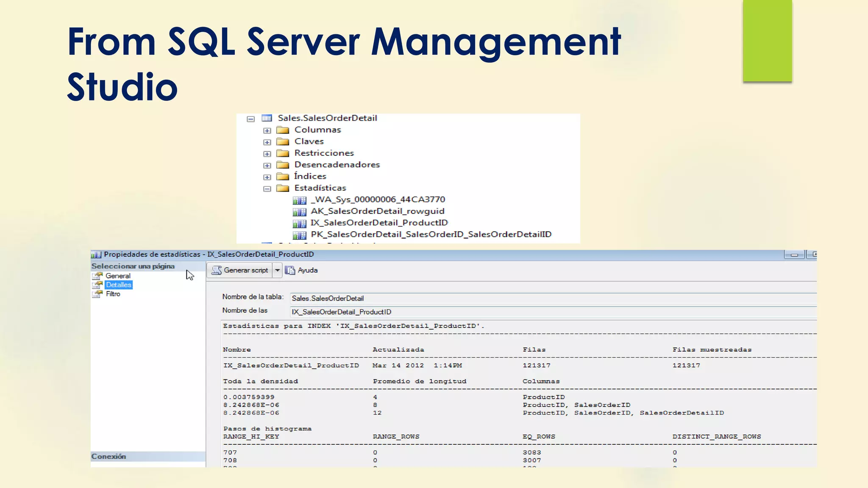
Task: Open the Filtro page
Action: coord(113,294)
